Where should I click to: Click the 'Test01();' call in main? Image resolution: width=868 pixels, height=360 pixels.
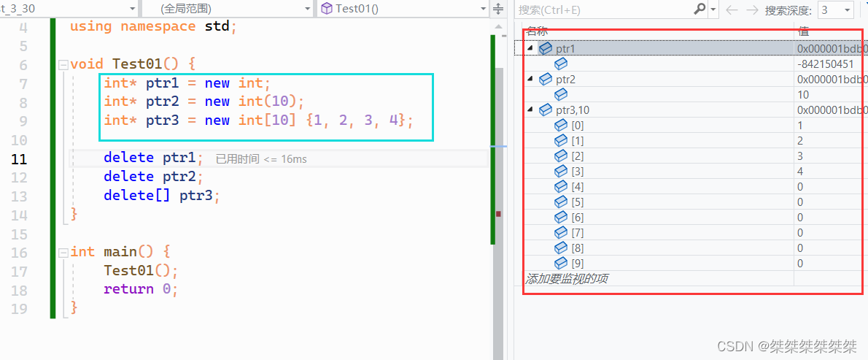point(142,271)
